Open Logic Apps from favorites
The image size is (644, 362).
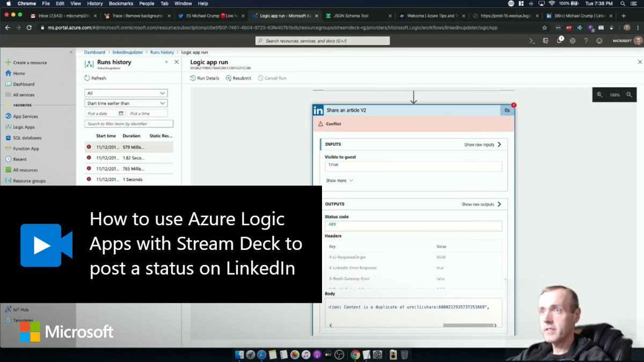pos(20,127)
